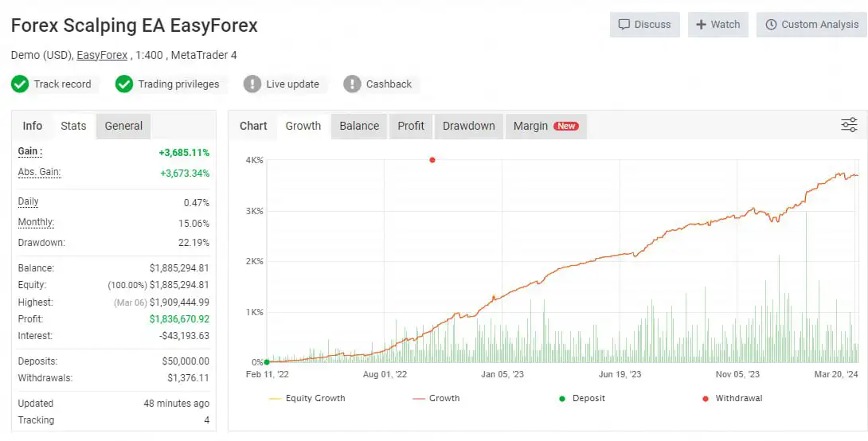Screen dimensions: 868x441
Task: Follow the EasyForex broker link
Action: 102,55
